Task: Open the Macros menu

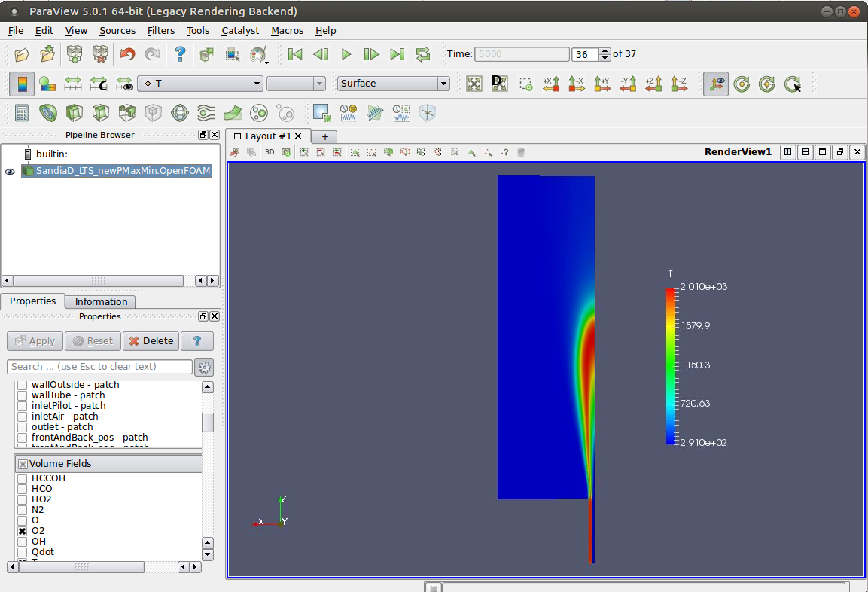Action: pos(288,30)
